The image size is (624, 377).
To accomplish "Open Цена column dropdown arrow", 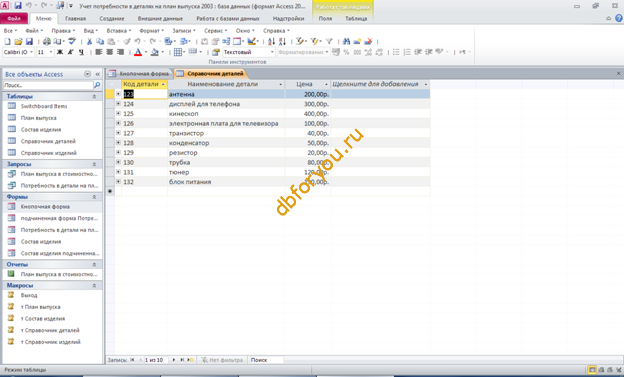I will point(326,84).
